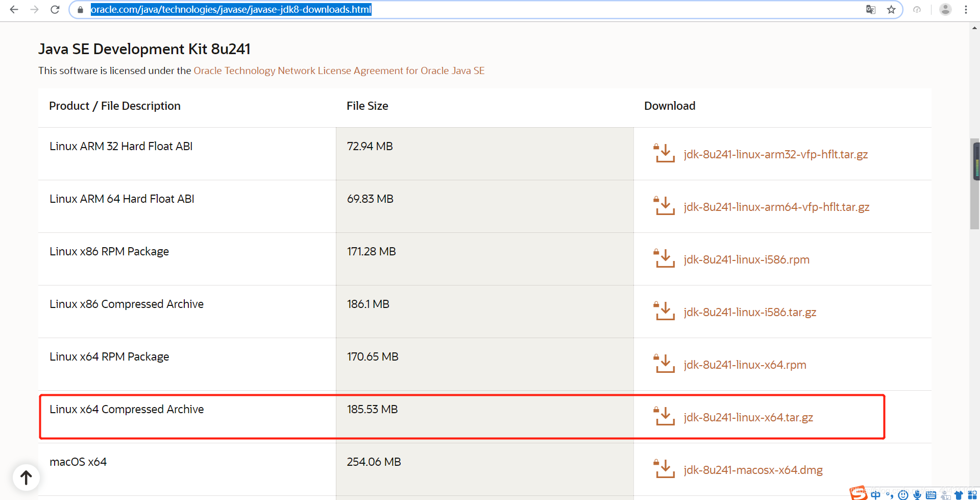980x500 pixels.
Task: Click download icon for linux-x64.rpm
Action: pos(664,364)
